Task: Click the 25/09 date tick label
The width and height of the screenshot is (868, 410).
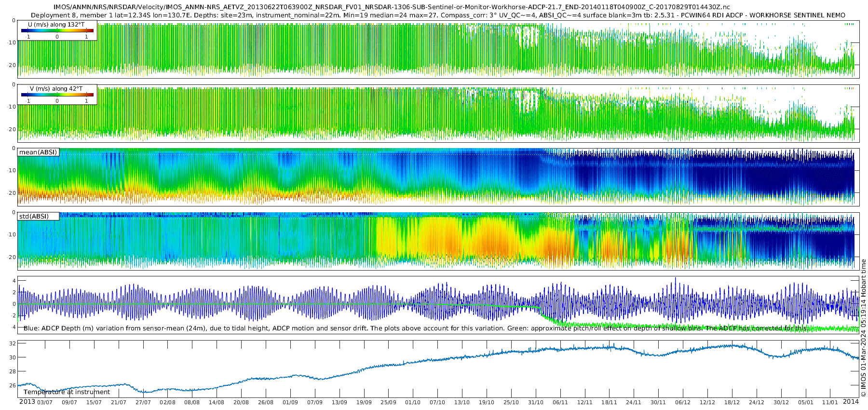Action: [x=389, y=402]
